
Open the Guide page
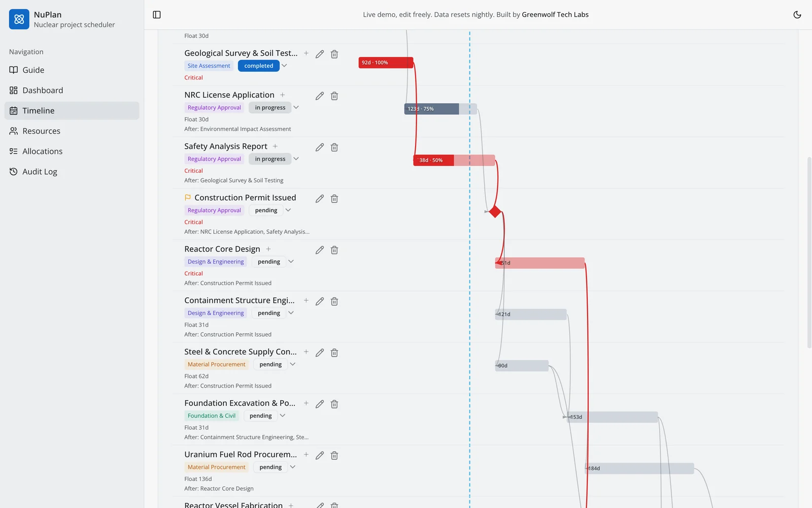(x=72, y=70)
